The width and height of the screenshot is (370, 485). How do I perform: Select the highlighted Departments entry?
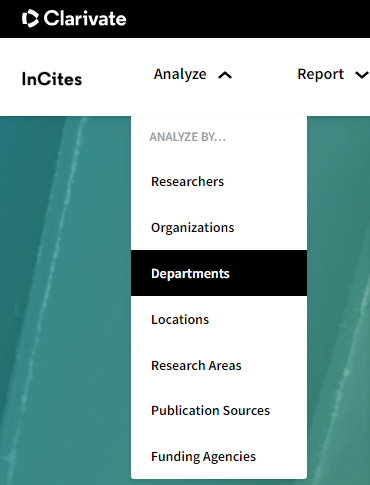219,273
